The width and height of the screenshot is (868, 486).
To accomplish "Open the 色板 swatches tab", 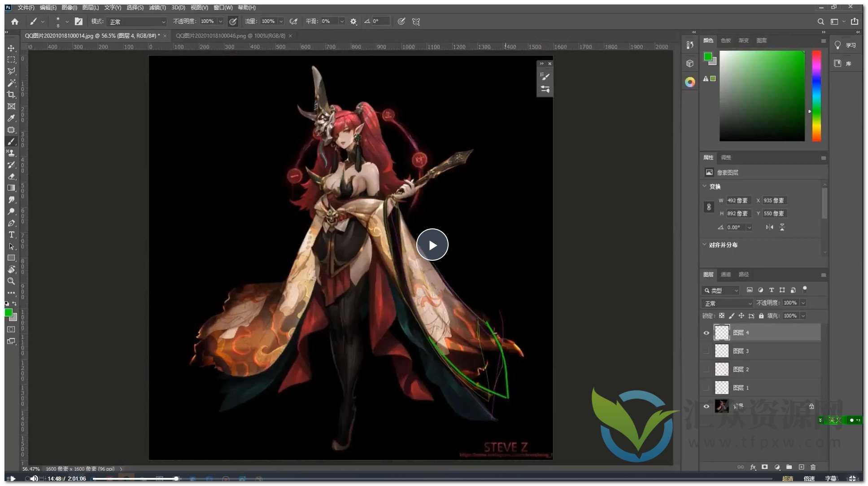I will 725,40.
